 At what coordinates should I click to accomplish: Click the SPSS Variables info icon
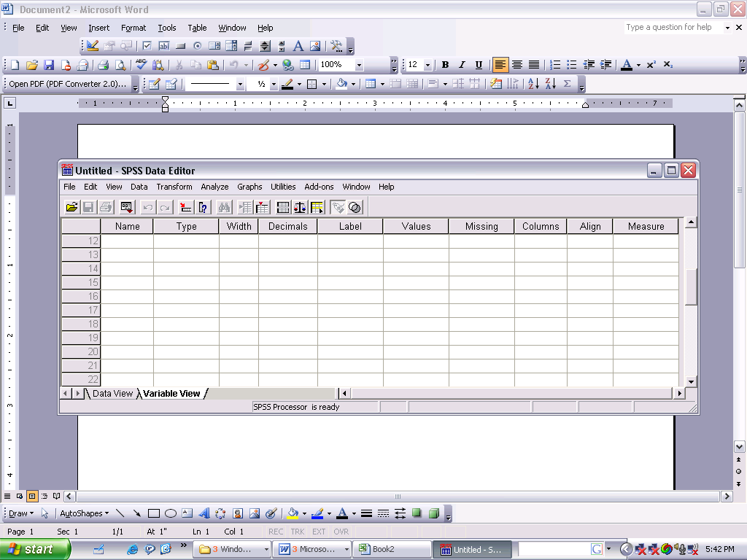pos(204,207)
